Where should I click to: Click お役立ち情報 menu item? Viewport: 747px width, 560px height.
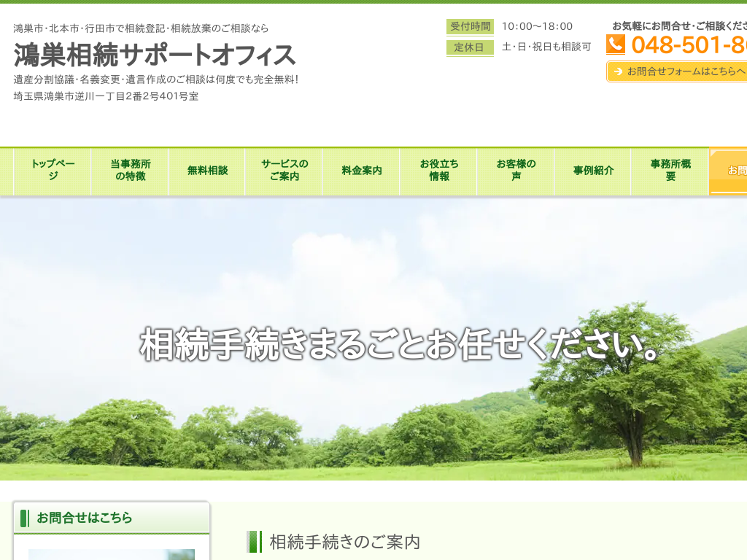438,171
